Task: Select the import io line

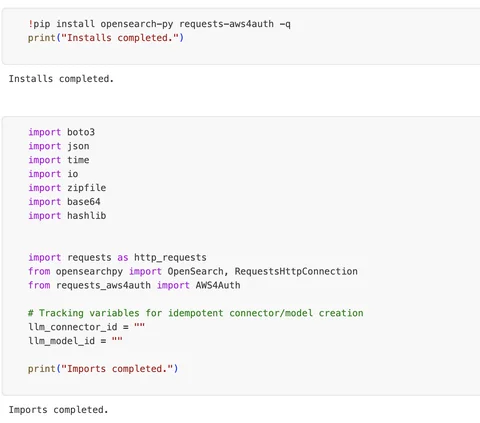Action: pyautogui.click(x=53, y=174)
